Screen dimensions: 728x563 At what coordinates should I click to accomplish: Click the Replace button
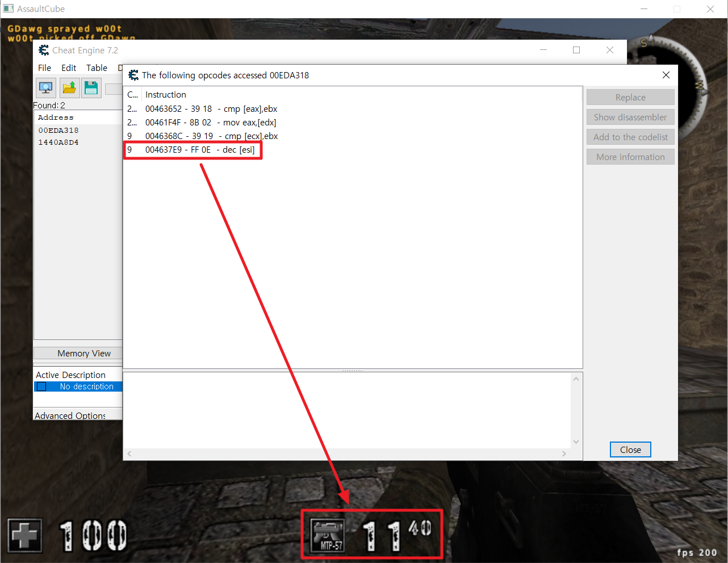630,97
